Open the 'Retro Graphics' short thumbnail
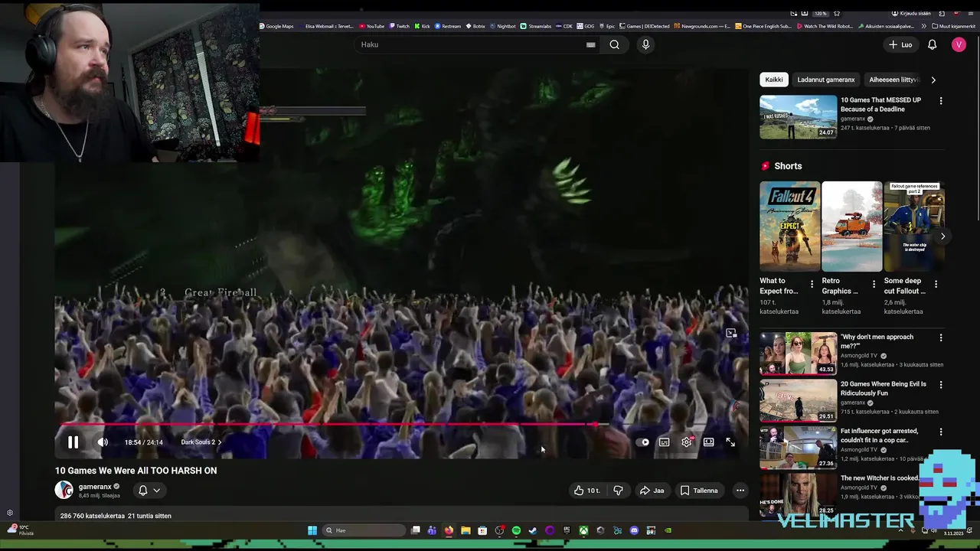The image size is (980, 551). tap(851, 227)
